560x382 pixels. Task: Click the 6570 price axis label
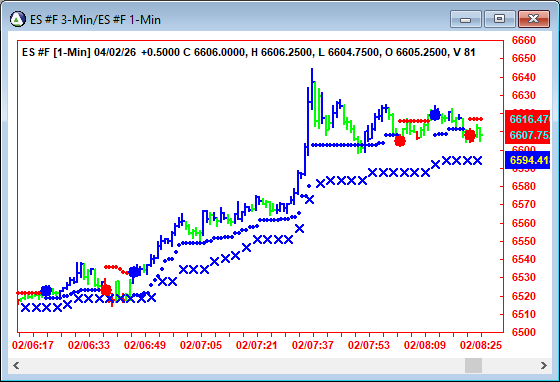pos(524,204)
